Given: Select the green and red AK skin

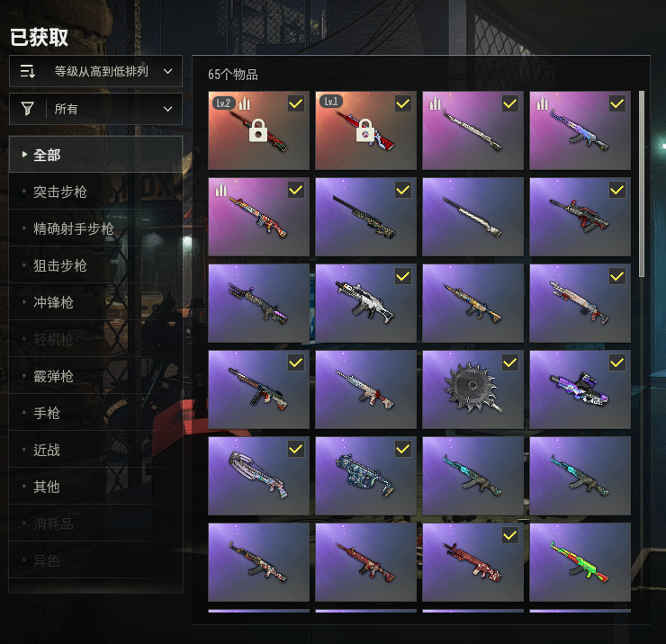Looking at the screenshot, I should click(580, 562).
